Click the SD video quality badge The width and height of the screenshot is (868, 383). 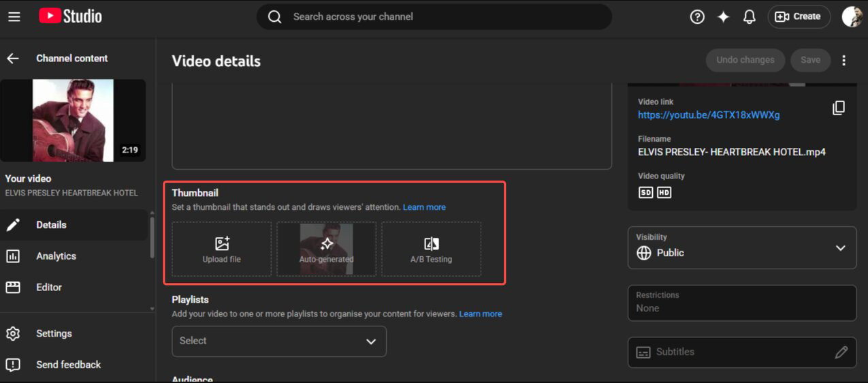[645, 193]
